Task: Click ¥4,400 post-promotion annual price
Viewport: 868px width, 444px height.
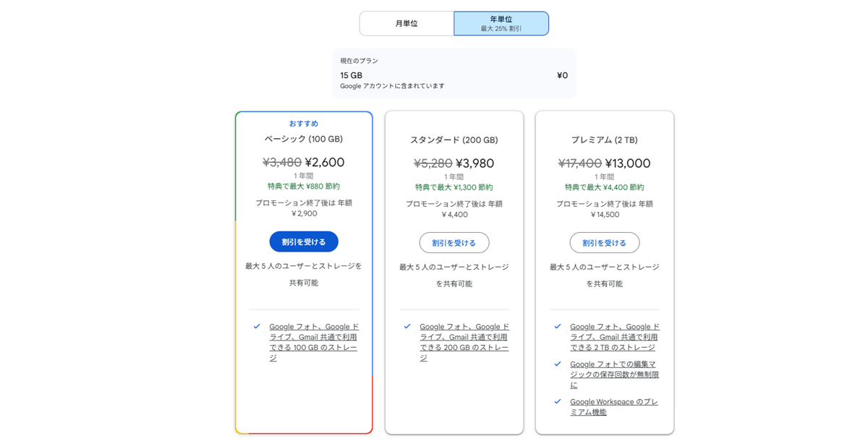Action: pos(455,215)
